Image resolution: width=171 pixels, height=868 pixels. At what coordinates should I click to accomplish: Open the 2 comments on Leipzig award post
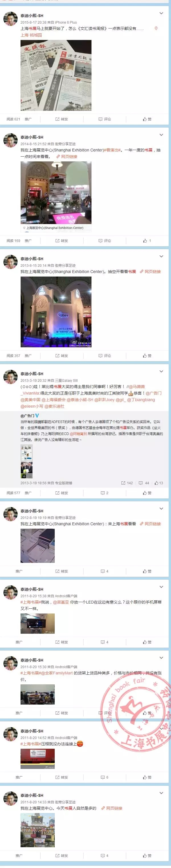[105, 493]
